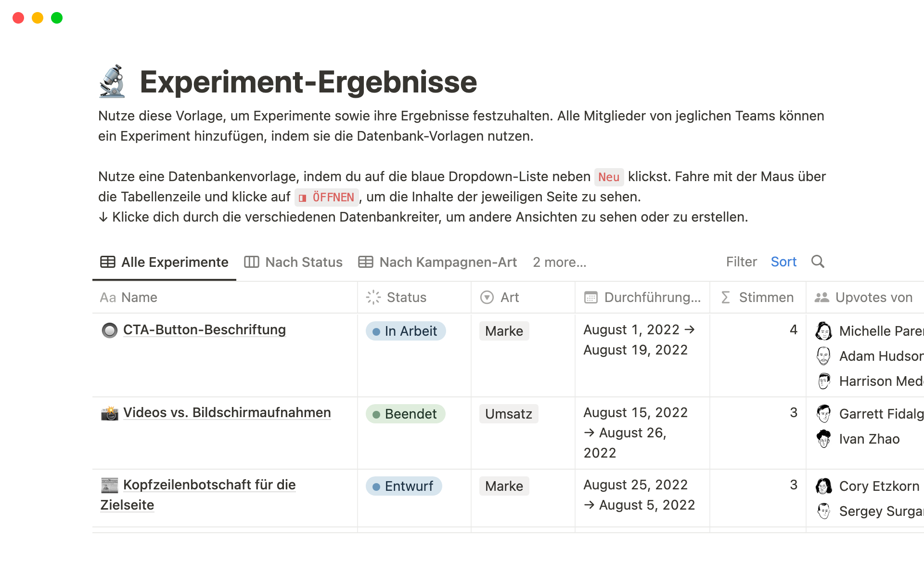Click Ivan Zhao's avatar
The image size is (924, 578).
point(823,439)
